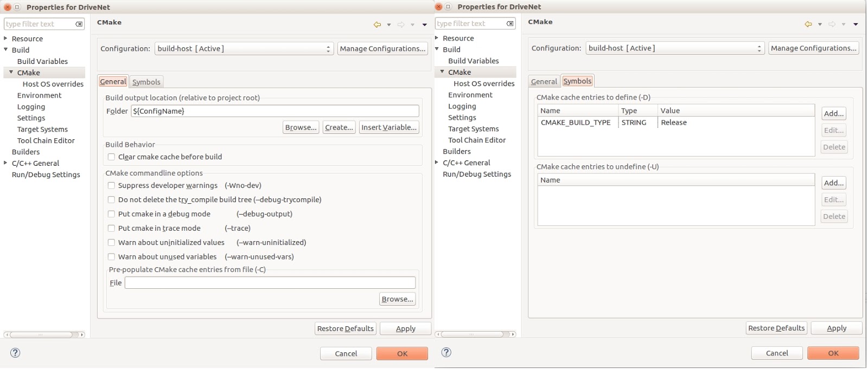Viewport: 868px width, 369px height.
Task: Toggle Put cmake in trace mode
Action: (111, 229)
